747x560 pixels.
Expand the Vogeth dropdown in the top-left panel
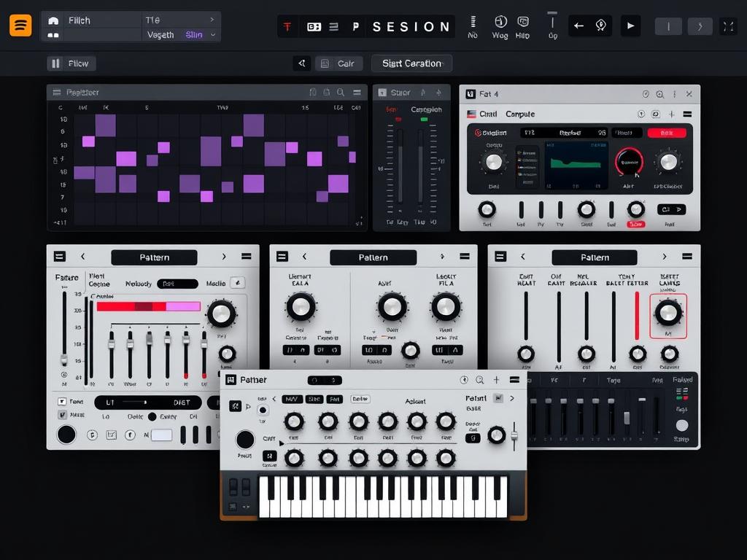tap(214, 34)
